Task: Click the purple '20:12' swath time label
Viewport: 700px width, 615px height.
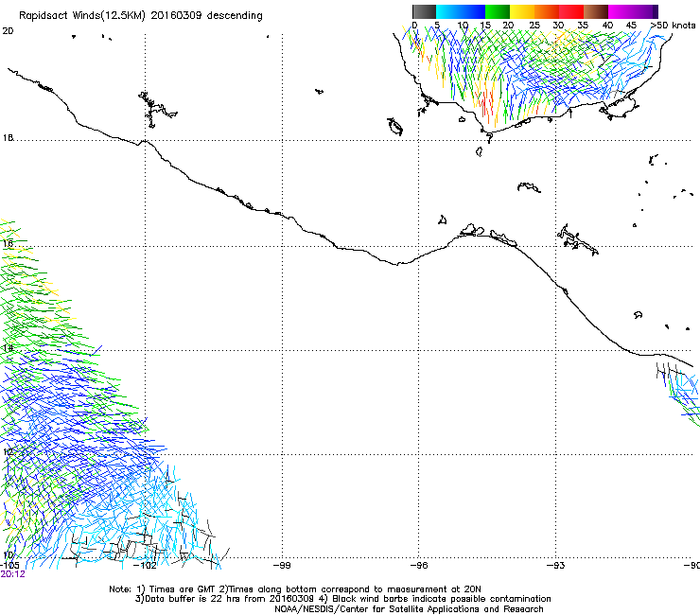Action: tap(12, 574)
